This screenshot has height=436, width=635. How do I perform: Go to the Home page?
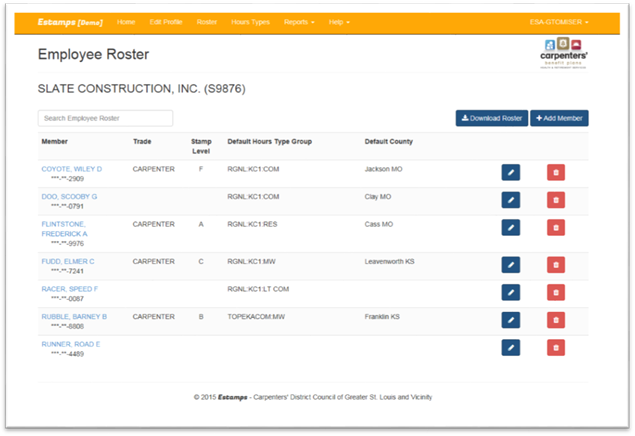point(126,21)
